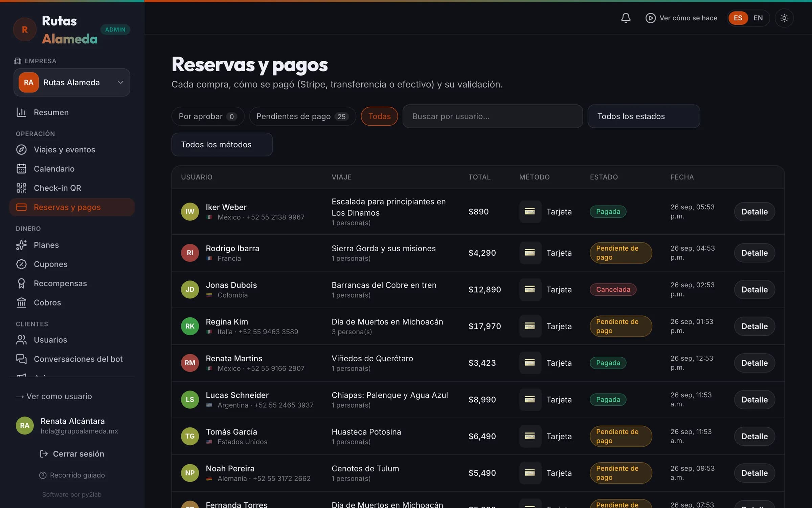The image size is (812, 508).
Task: Click the Viajes y eventos compass icon
Action: click(21, 150)
